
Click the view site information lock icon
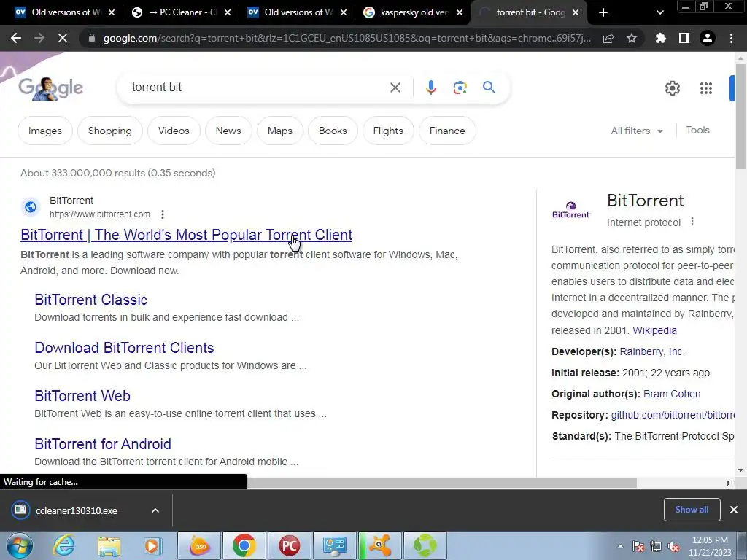[x=91, y=38]
